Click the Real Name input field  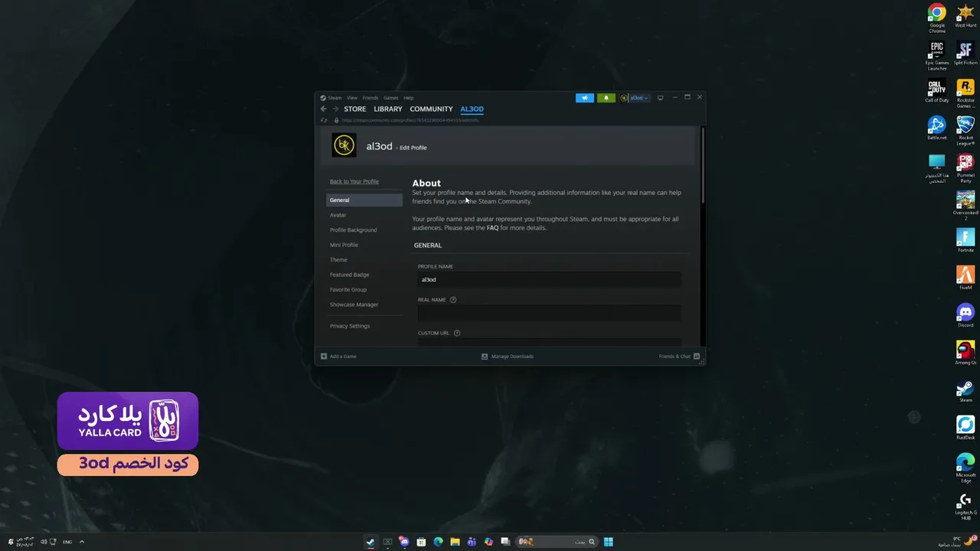point(549,312)
